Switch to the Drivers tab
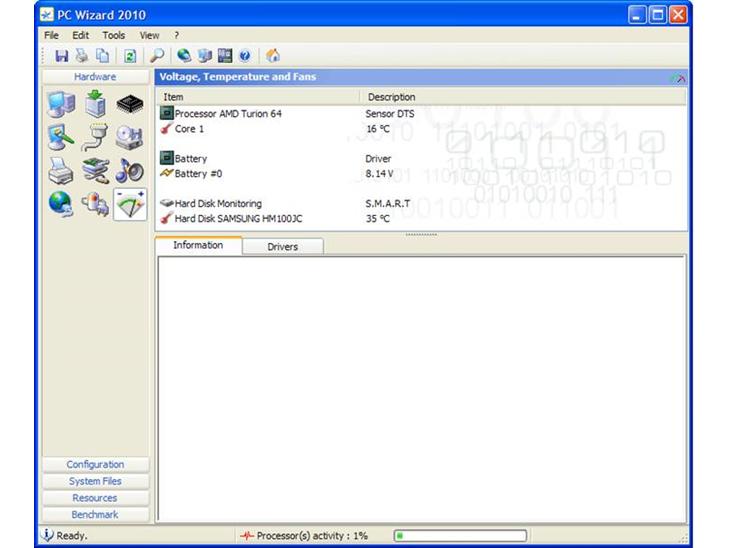 (x=282, y=246)
